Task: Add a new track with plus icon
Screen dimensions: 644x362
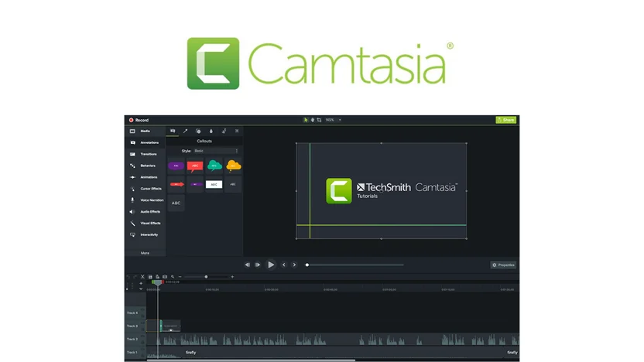Action: (x=141, y=283)
